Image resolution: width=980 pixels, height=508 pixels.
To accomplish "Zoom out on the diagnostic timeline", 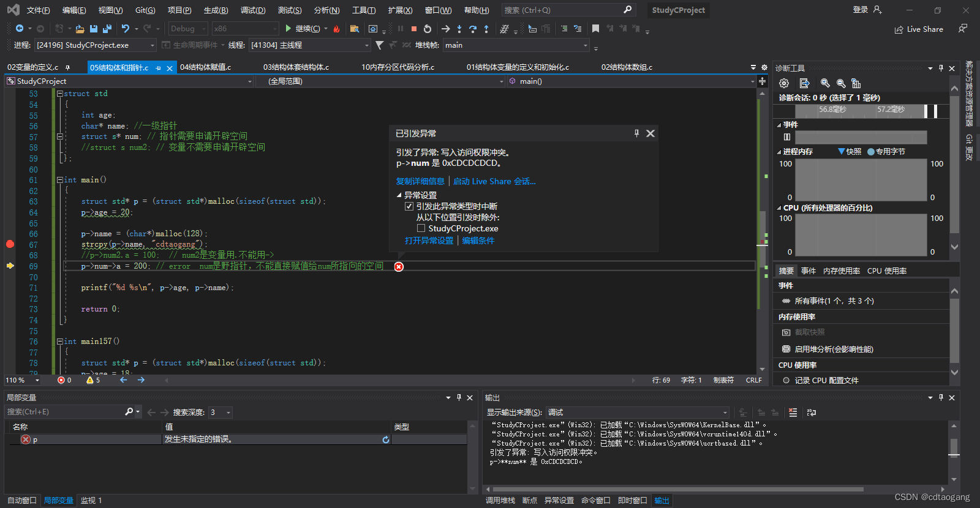I will click(841, 83).
